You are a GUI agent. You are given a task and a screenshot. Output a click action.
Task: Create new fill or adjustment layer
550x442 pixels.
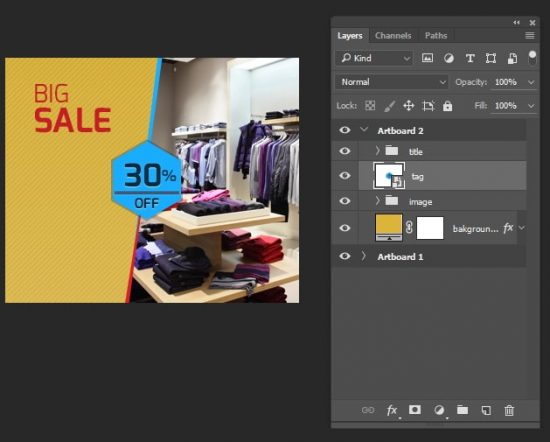pyautogui.click(x=439, y=410)
